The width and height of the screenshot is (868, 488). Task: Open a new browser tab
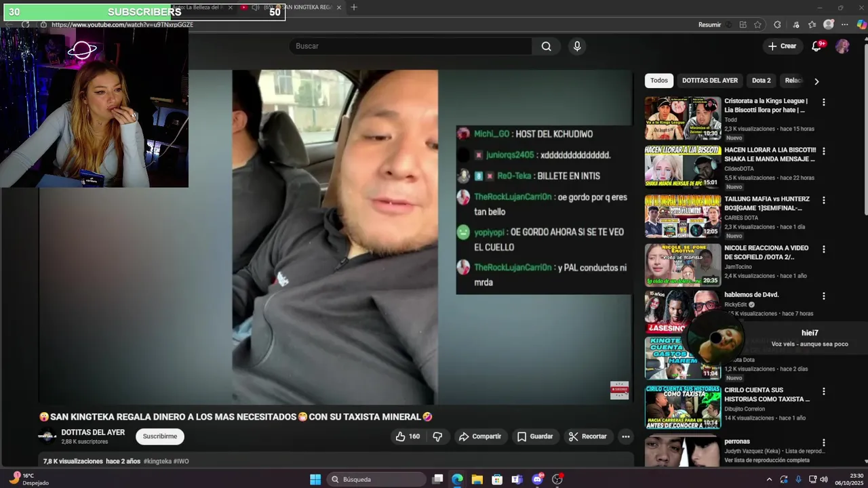click(353, 7)
